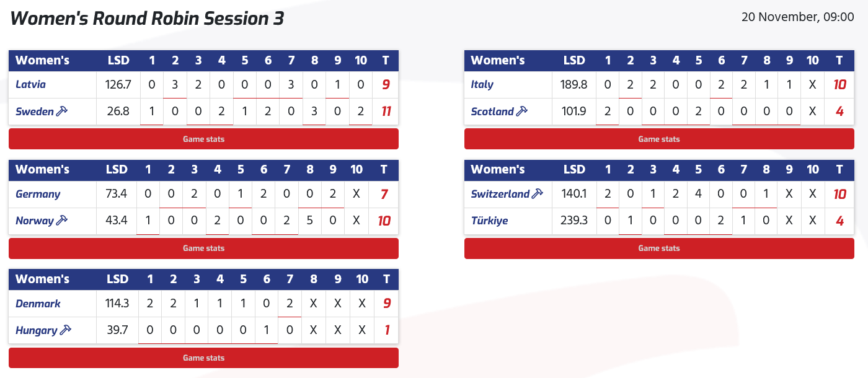This screenshot has width=868, height=378.
Task: Click the hammer icon beside Norway
Action: coord(61,221)
